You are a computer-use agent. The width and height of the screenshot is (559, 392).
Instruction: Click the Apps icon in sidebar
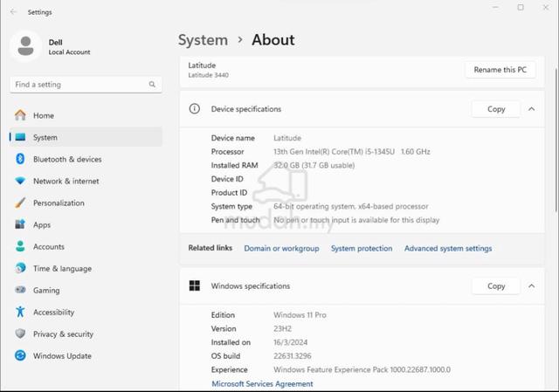[x=20, y=224]
